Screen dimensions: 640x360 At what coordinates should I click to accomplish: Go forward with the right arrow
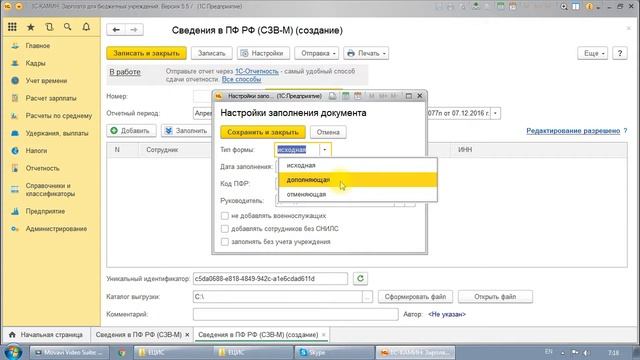pyautogui.click(x=134, y=30)
